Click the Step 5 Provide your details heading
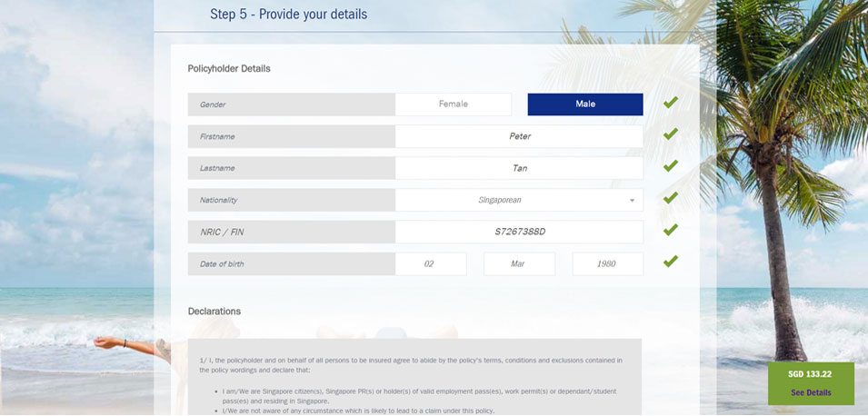Image resolution: width=868 pixels, height=416 pixels. 288,15
